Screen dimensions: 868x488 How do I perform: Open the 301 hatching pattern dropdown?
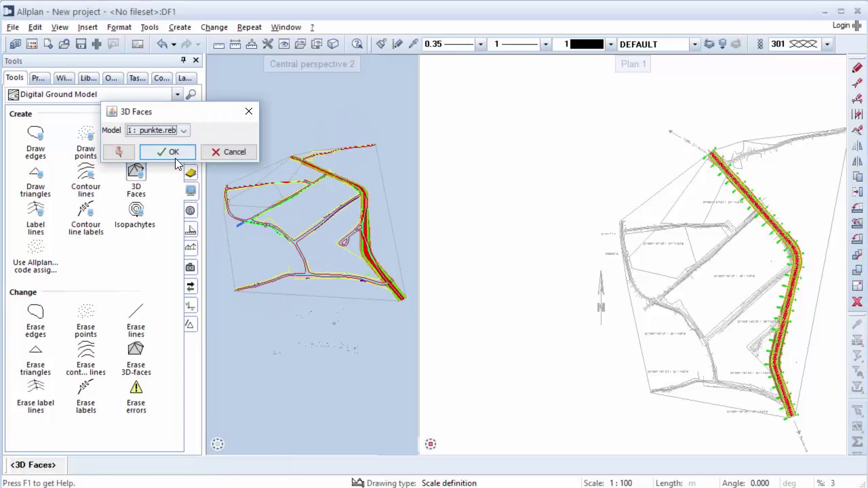coord(827,44)
